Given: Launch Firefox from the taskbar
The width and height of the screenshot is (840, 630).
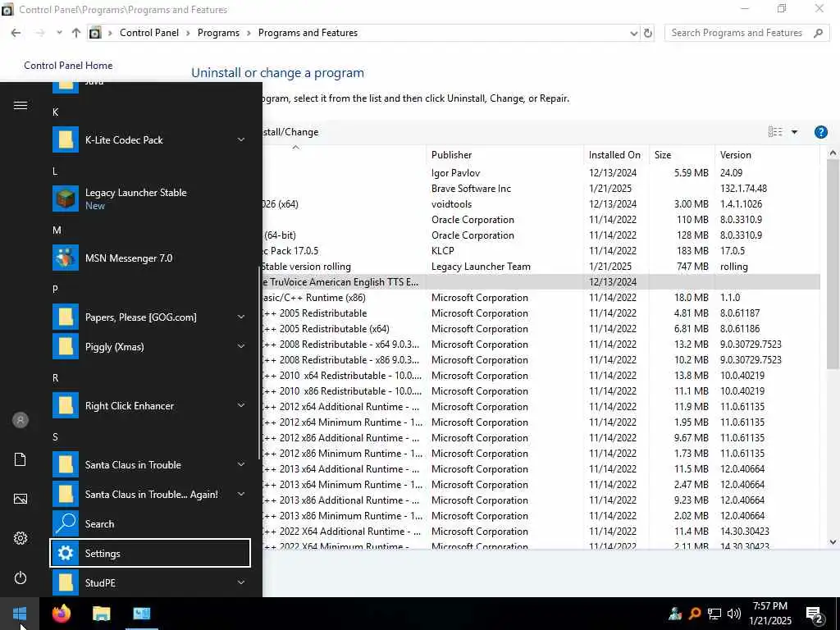Looking at the screenshot, I should coord(62,614).
